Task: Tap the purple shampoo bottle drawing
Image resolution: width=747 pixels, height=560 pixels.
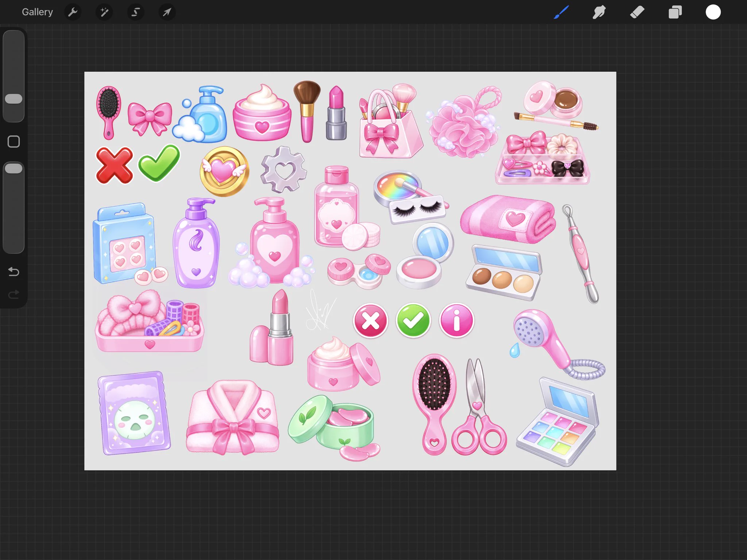Action: (196, 243)
